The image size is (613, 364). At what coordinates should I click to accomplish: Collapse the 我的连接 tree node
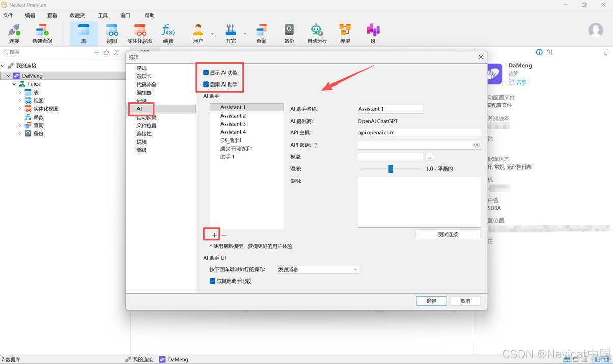coord(3,66)
